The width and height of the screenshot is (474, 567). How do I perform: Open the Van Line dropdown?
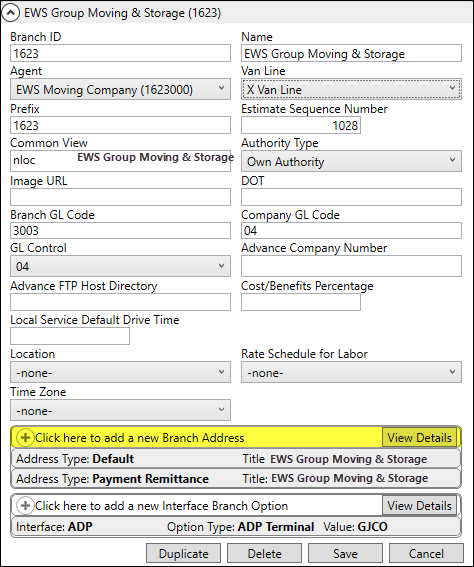click(351, 89)
